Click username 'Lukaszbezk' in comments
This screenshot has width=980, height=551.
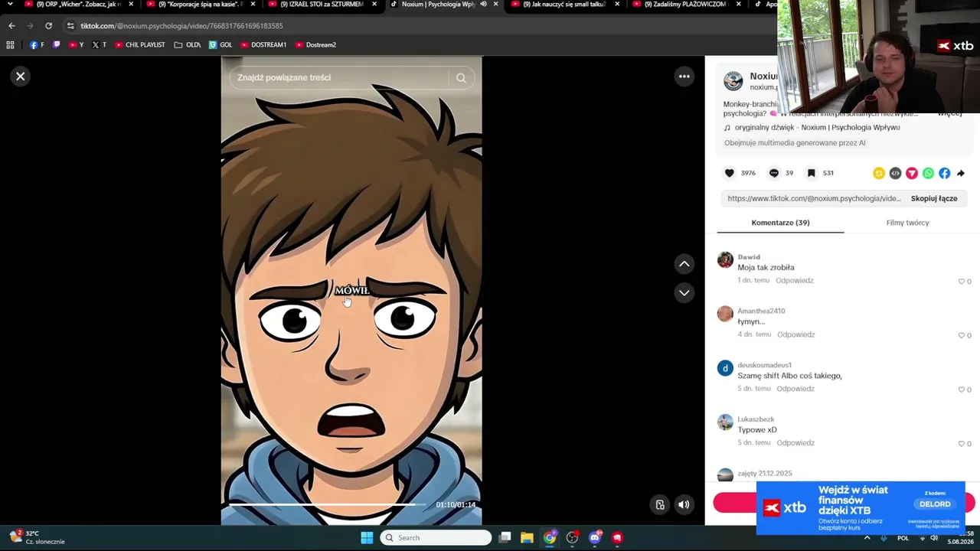pyautogui.click(x=756, y=419)
